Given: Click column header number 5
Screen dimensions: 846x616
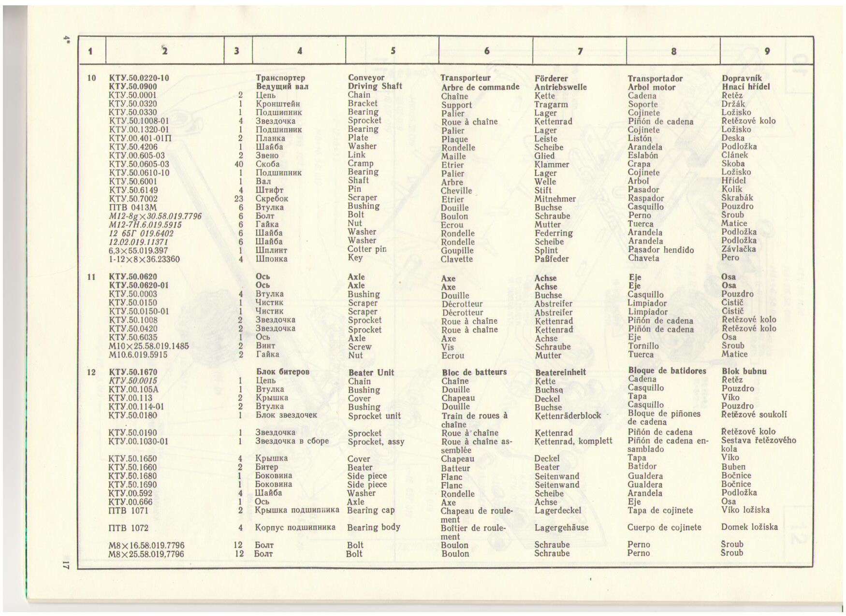Looking at the screenshot, I should [393, 51].
